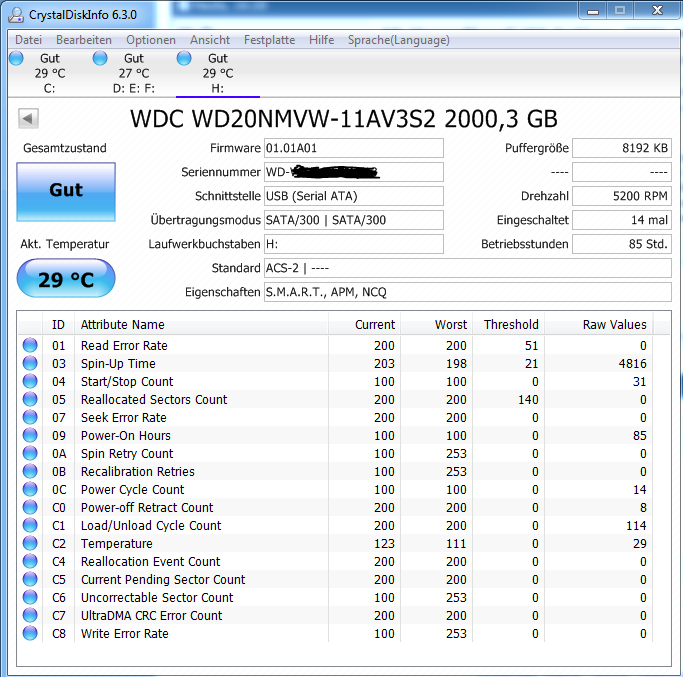
Task: Click worst value 198 in Spin-Up Time row
Action: coord(456,363)
